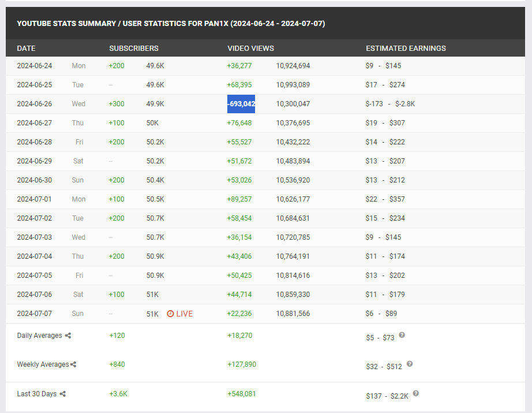Click the $6 - $89 earnings cell
Screen dimensions: 532x413
[381, 314]
